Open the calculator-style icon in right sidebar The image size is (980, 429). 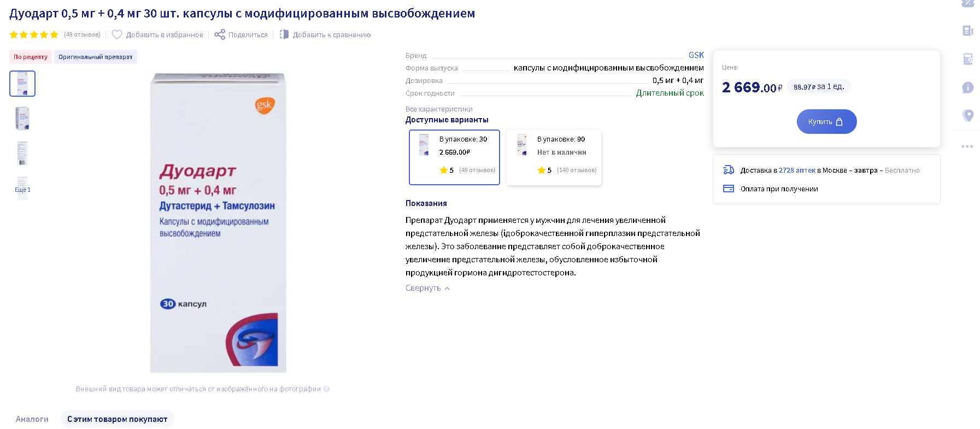pos(968,59)
